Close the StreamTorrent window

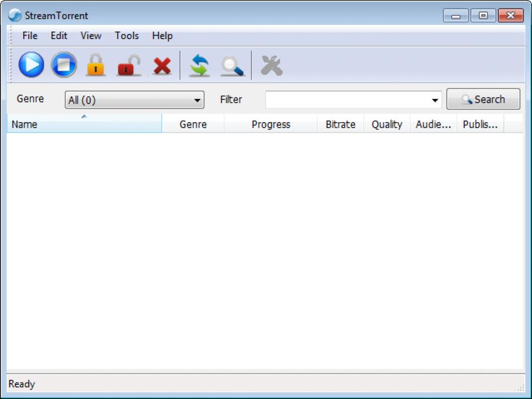[x=510, y=16]
